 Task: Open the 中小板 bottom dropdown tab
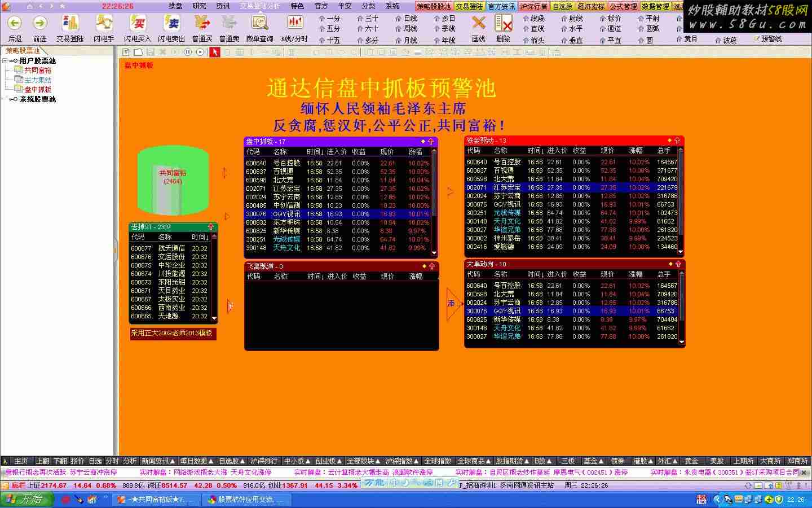297,461
